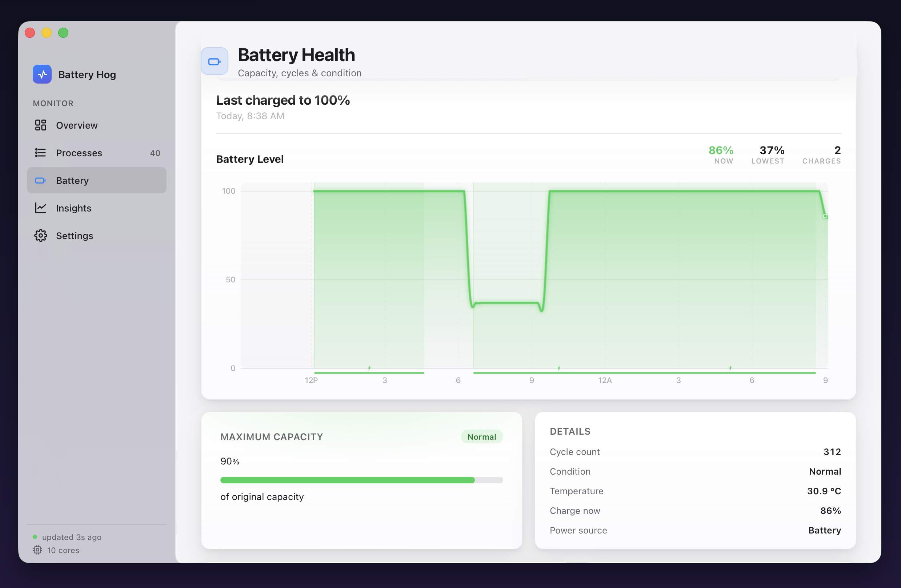Click the Battery Health header battery icon
The width and height of the screenshot is (901, 588).
pos(215,61)
